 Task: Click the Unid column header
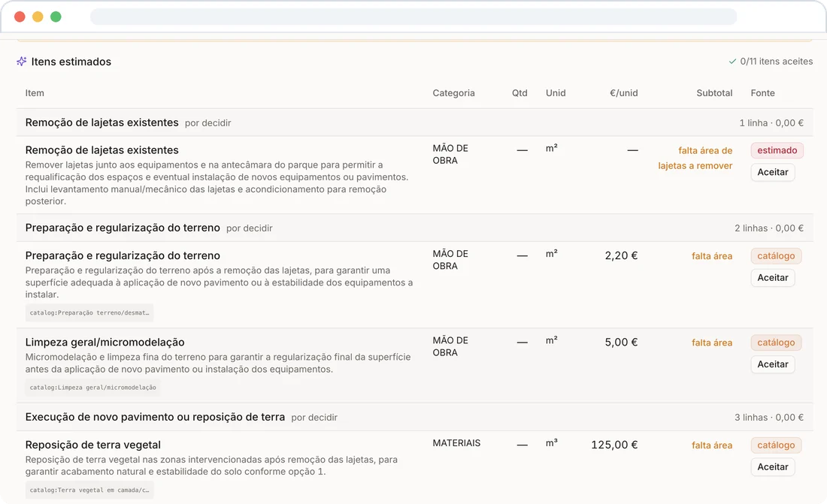tap(556, 93)
